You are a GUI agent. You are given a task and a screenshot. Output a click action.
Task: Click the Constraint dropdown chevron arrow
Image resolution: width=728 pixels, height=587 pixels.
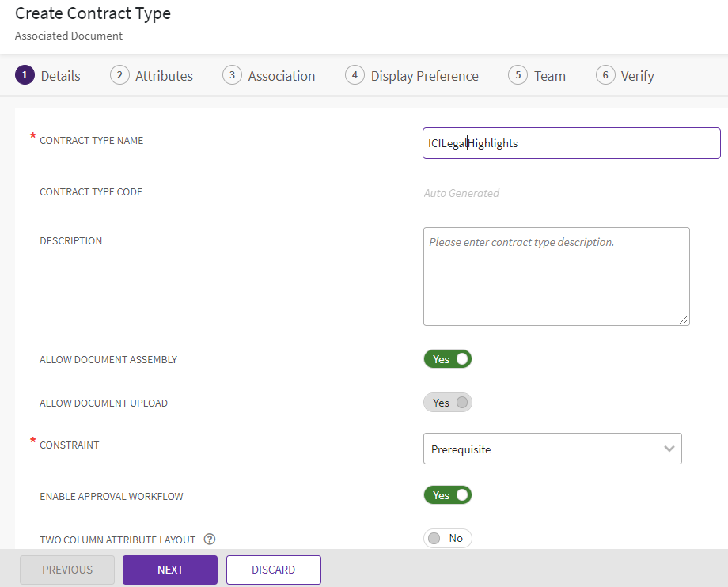(x=669, y=449)
